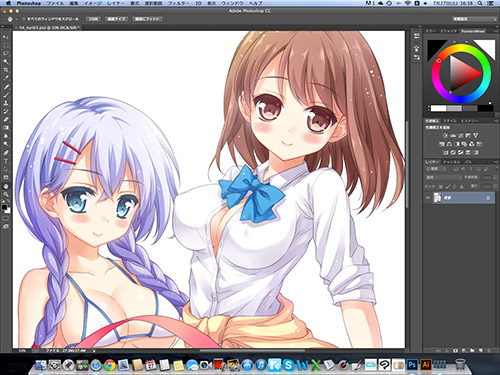The image size is (500, 375).
Task: Click the black foreground swatch in PaintersWheel
Action: (435, 47)
